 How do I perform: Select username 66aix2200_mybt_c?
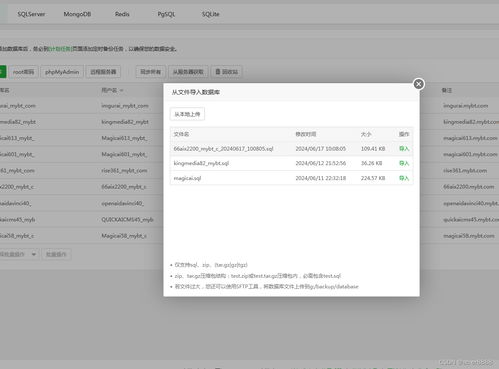click(124, 187)
